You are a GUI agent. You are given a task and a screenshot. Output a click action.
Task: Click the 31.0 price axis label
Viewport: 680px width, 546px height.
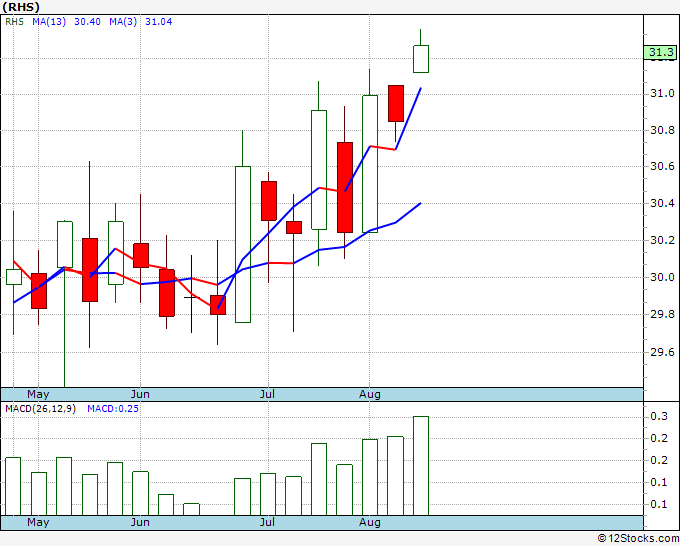point(662,93)
